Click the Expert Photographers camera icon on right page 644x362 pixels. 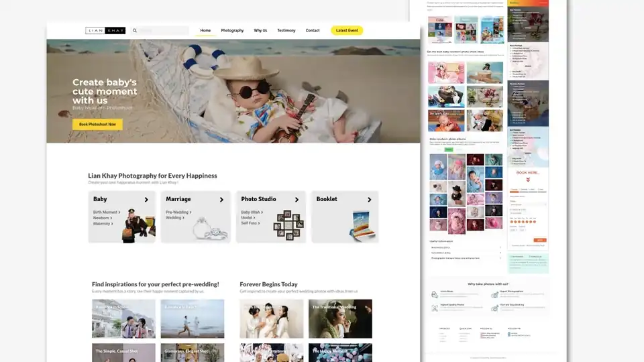495,295
